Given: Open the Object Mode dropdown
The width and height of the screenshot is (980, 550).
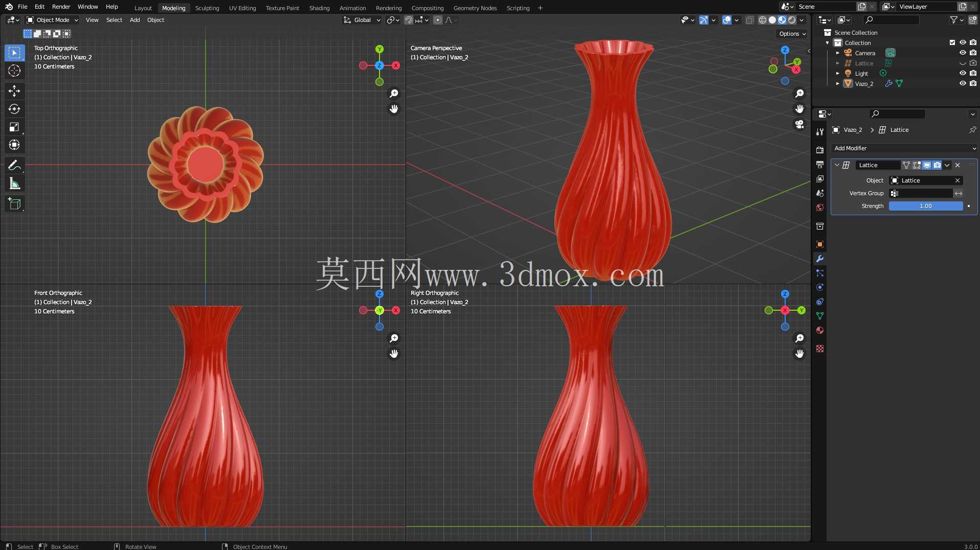Looking at the screenshot, I should [x=53, y=20].
